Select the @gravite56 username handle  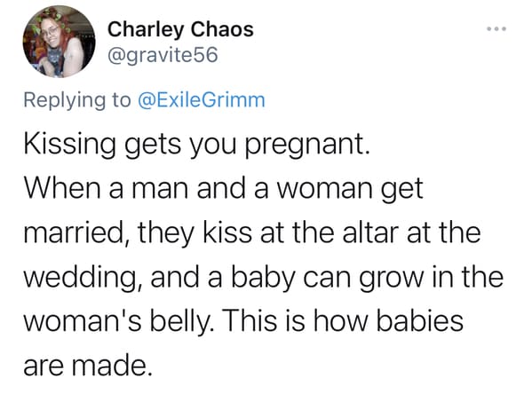point(163,55)
